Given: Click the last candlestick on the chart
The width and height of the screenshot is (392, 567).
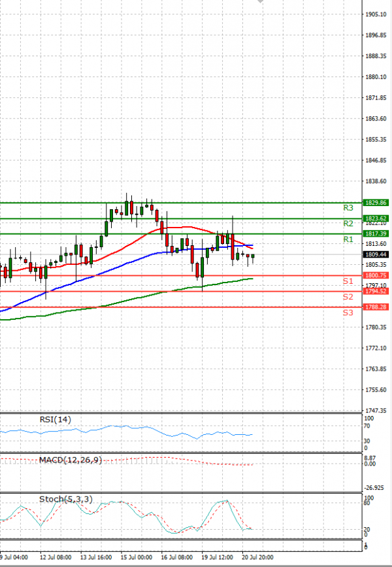Looking at the screenshot, I should pyautogui.click(x=253, y=257).
